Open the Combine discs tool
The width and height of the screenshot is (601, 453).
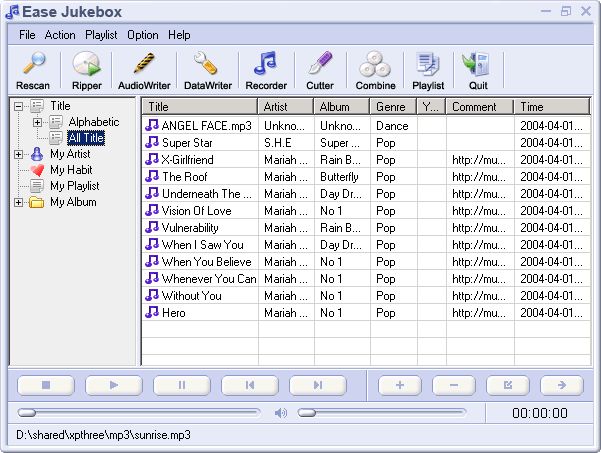tap(375, 64)
